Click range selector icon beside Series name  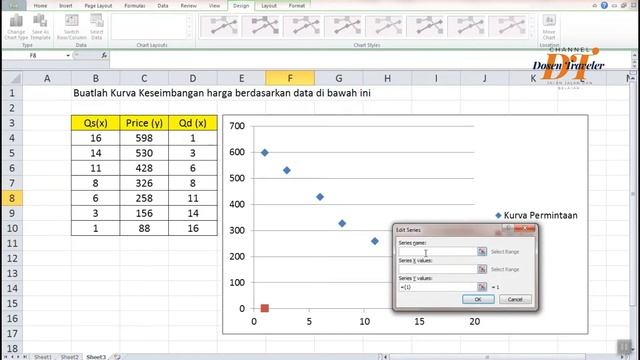point(482,251)
